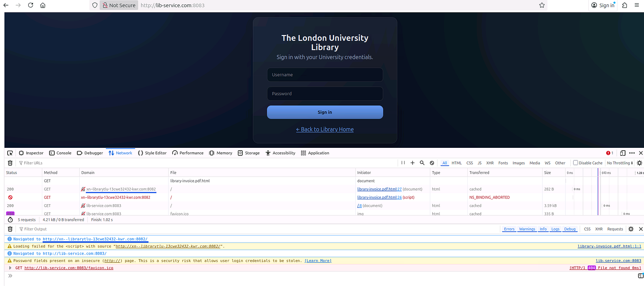Filter requests to Fonts only
644x286 pixels.
pyautogui.click(x=503, y=163)
